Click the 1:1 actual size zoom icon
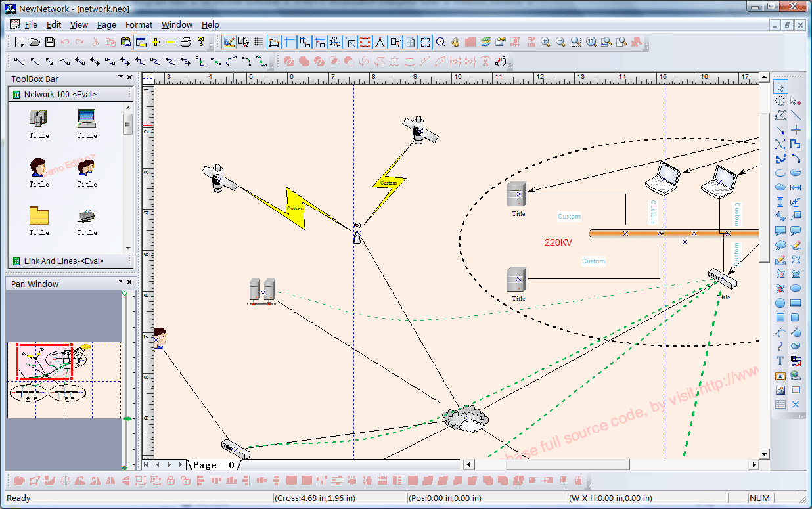812x509 pixels. pos(591,42)
